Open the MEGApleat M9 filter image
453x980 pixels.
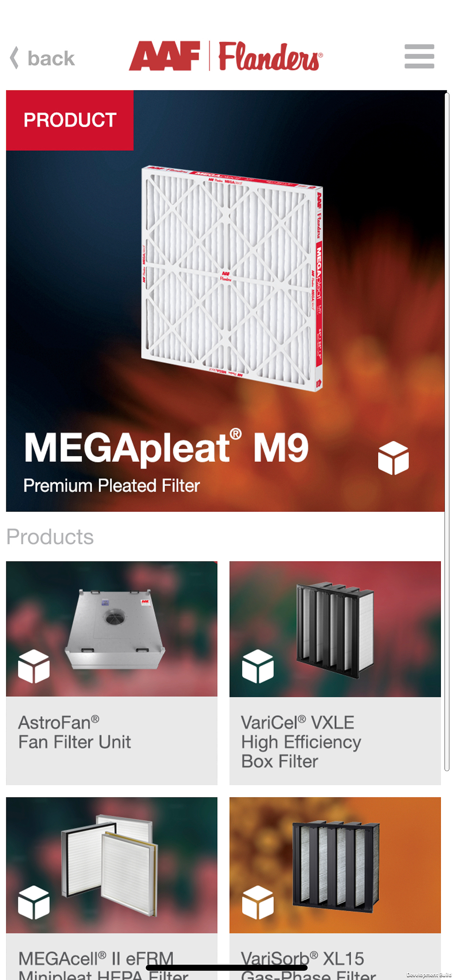tap(232, 278)
